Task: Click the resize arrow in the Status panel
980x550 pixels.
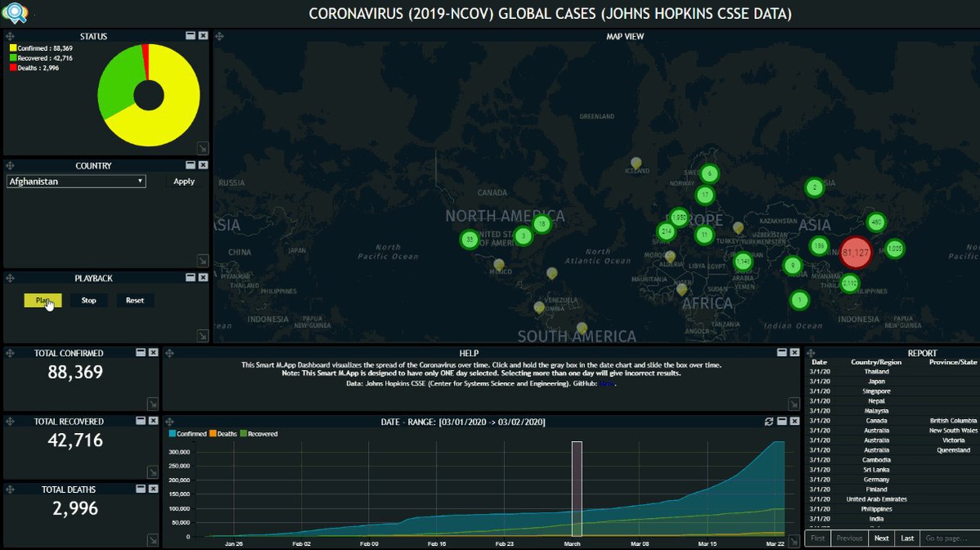Action: point(203,148)
